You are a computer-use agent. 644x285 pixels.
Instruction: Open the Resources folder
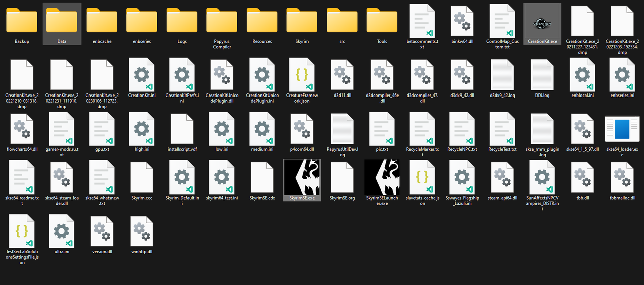pos(262,20)
